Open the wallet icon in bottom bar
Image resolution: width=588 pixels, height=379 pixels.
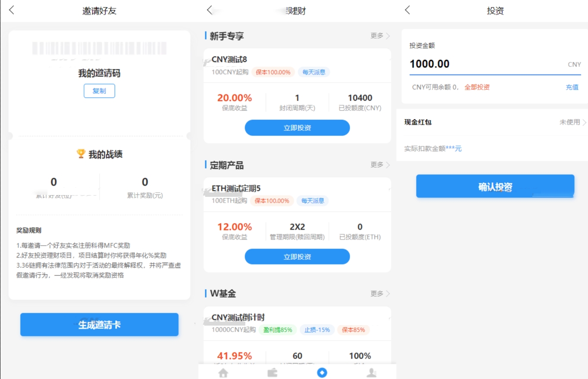(272, 373)
